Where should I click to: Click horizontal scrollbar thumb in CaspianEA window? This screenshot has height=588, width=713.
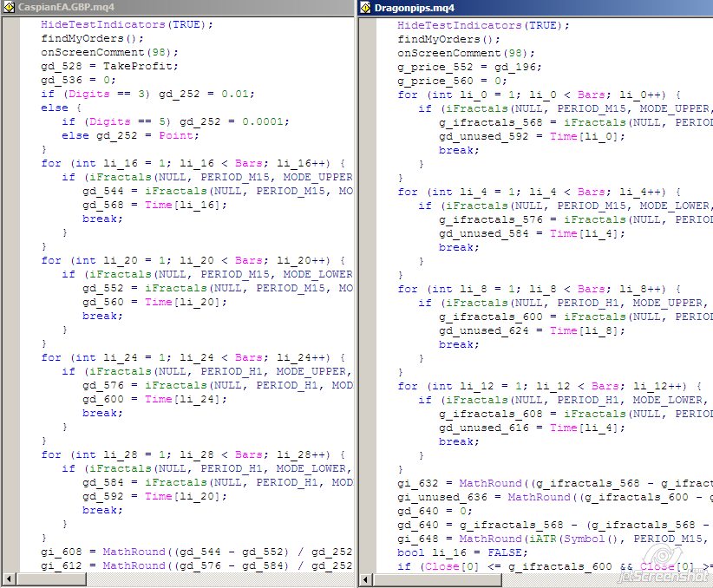[x=51, y=579]
